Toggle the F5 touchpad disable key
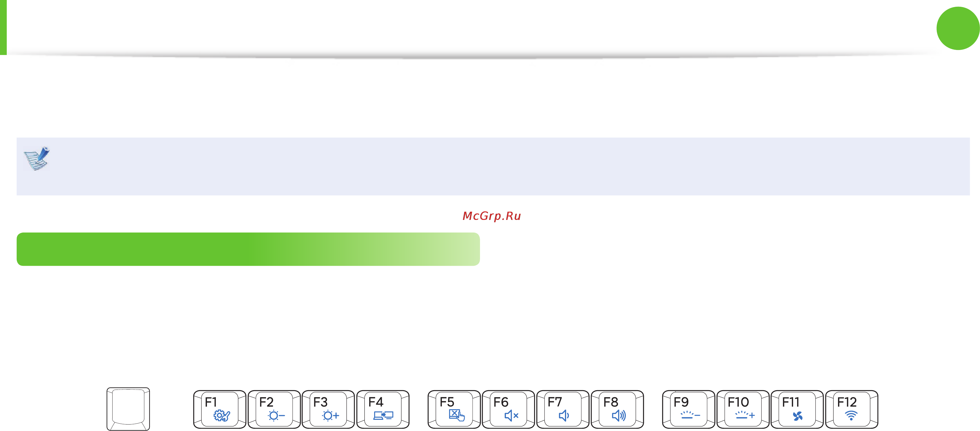Screen dimensions: 980x431 coord(454,409)
